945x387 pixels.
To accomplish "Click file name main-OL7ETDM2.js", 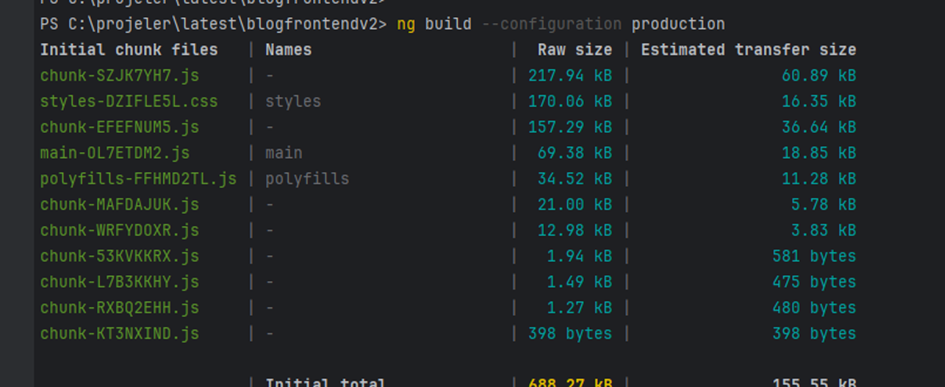I will (x=115, y=154).
